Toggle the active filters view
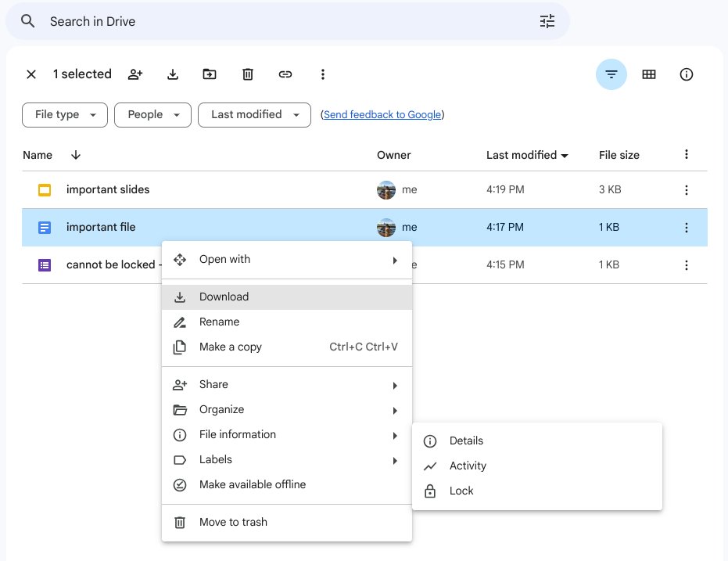Viewport: 728px width, 561px height. (611, 74)
